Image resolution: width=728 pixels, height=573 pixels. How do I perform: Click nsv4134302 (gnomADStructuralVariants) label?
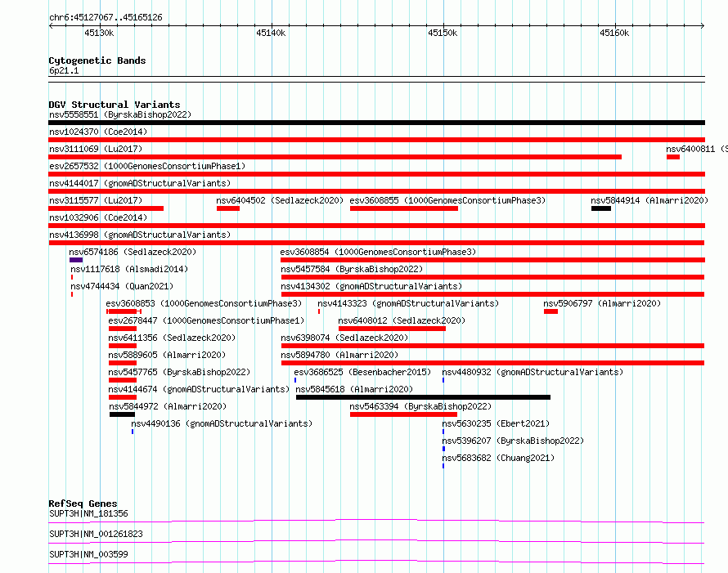[x=371, y=286]
